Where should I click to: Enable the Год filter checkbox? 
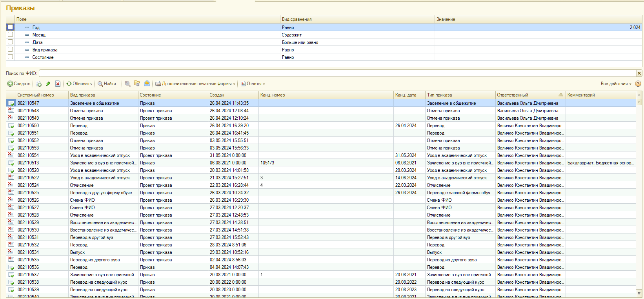(x=11, y=27)
